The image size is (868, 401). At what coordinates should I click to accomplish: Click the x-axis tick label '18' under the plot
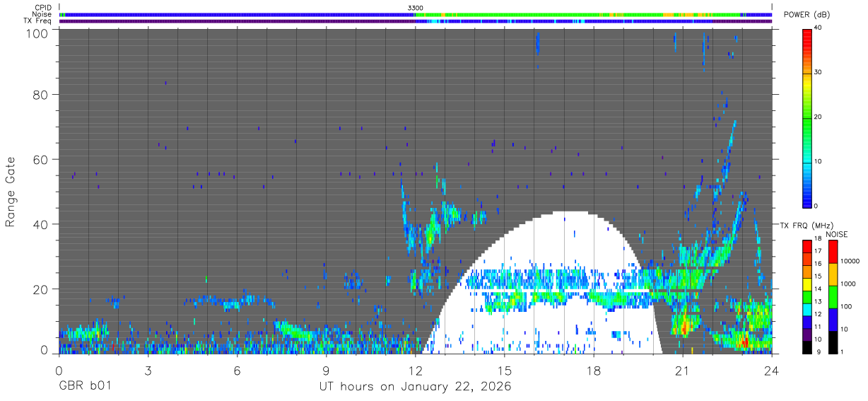pos(593,370)
